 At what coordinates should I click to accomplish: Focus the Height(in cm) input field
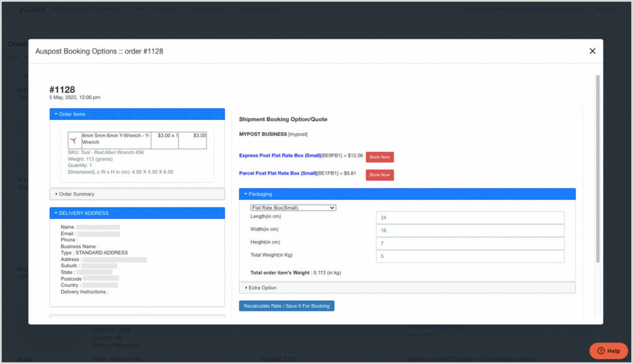click(470, 243)
